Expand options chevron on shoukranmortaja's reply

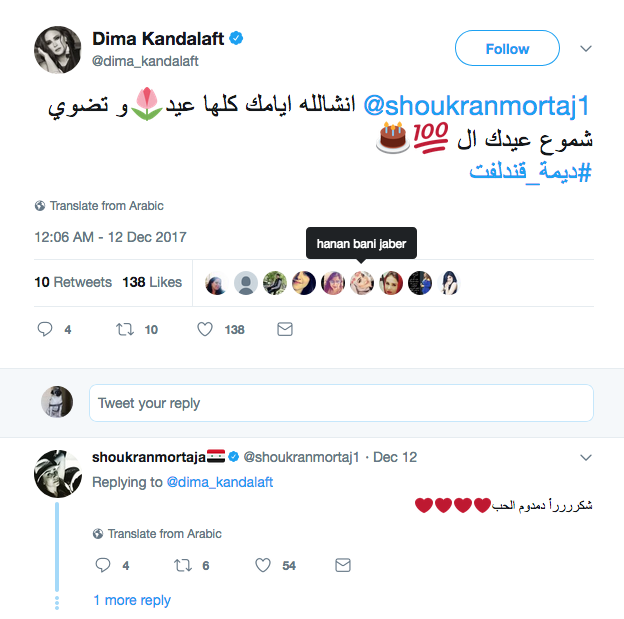(586, 457)
